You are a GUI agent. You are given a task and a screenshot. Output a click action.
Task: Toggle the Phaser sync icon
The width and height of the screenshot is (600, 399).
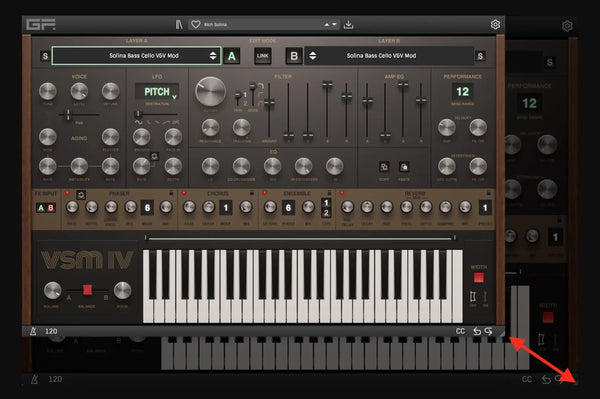click(x=81, y=195)
